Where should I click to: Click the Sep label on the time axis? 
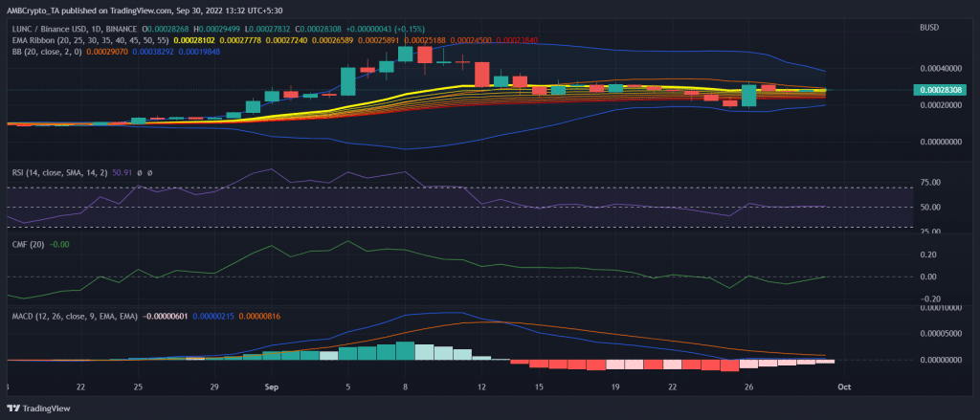[x=271, y=387]
